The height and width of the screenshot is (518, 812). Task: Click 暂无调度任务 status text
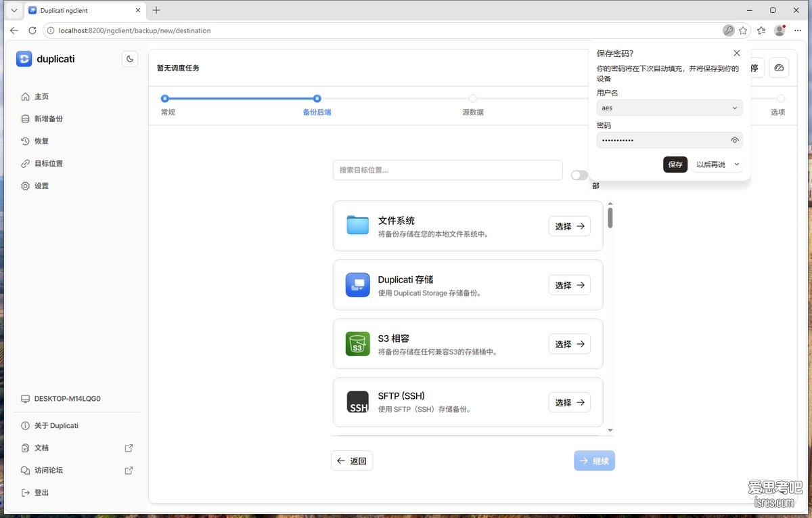pos(178,68)
